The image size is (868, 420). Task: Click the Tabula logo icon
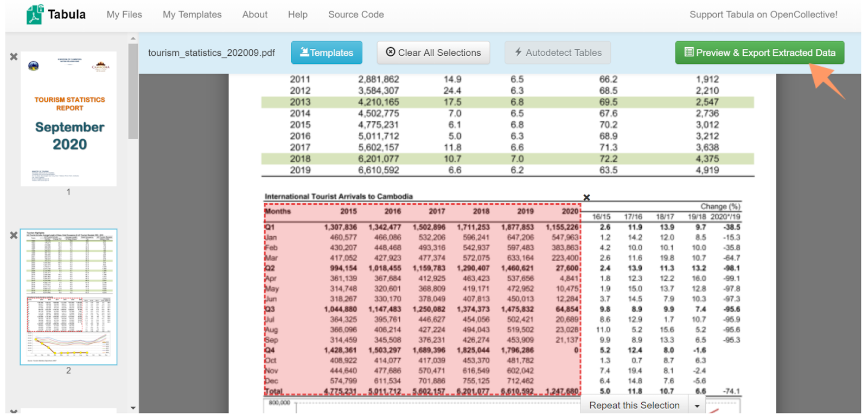[35, 15]
